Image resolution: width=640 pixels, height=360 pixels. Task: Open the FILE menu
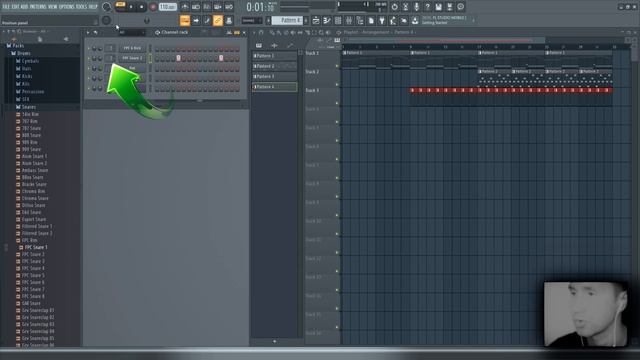(6, 7)
